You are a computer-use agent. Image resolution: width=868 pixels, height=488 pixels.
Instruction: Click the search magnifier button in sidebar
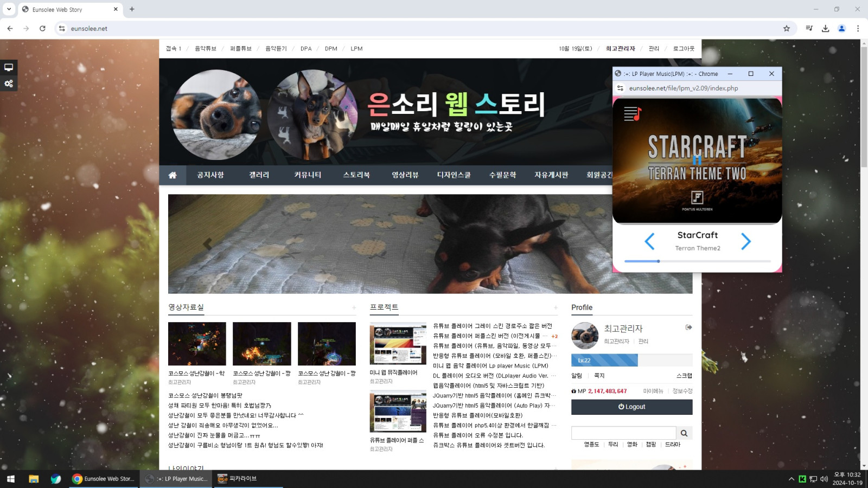coord(684,433)
